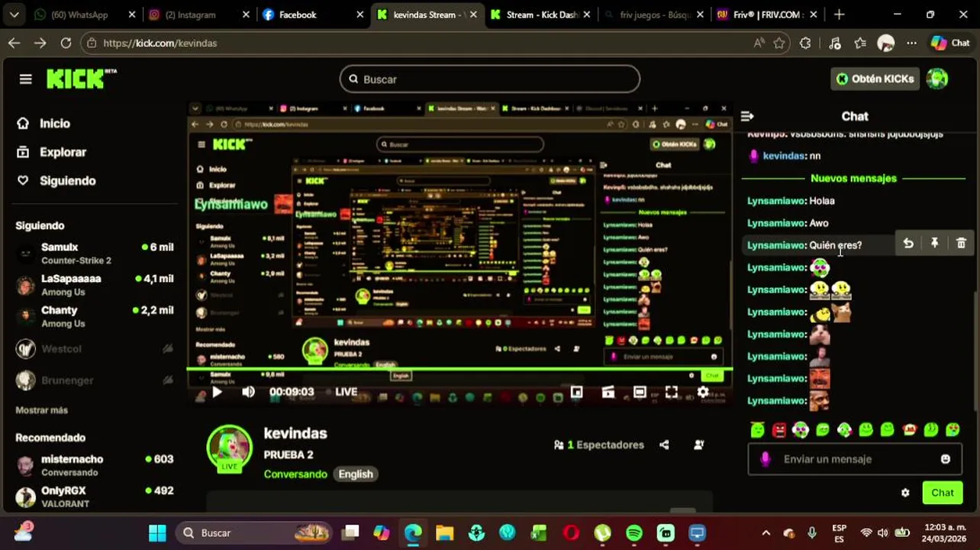This screenshot has width=980, height=550.
Task: Pin the 'Quién eres?' chat message
Action: pyautogui.click(x=934, y=244)
